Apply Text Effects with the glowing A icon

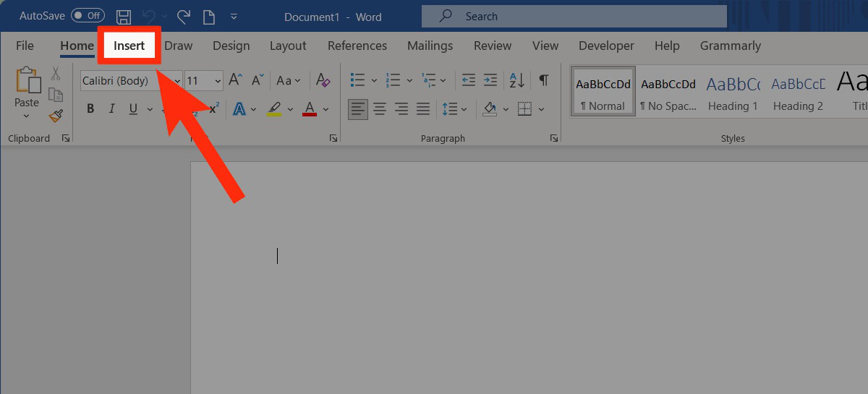click(x=238, y=109)
